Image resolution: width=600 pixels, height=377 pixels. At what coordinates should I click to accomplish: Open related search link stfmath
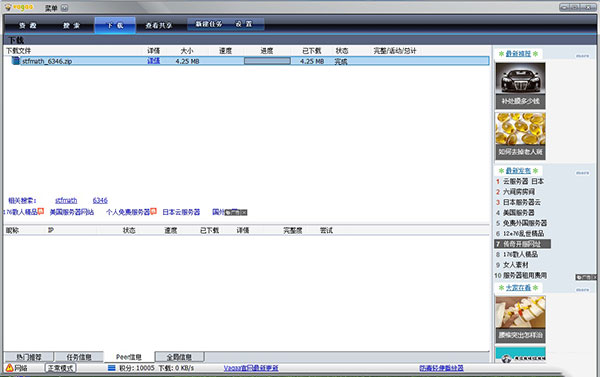(x=66, y=201)
